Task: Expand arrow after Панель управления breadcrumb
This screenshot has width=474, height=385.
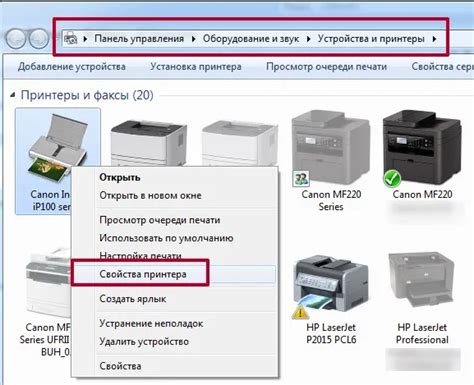Action: coord(194,39)
